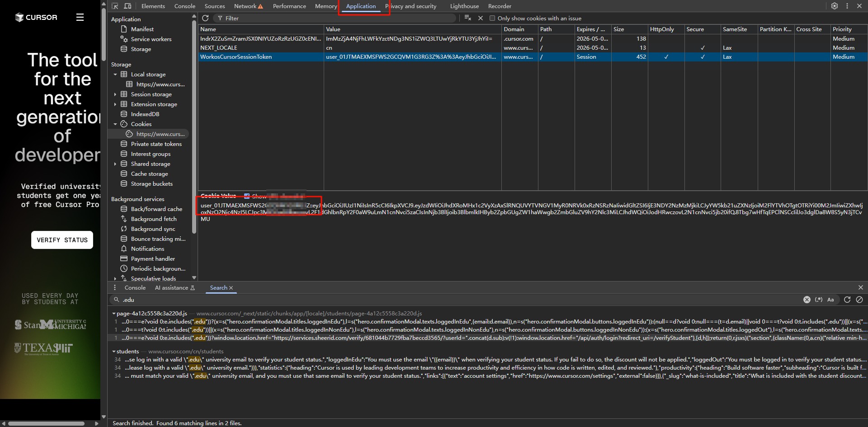This screenshot has width=868, height=427.
Task: Click the VERIFY STATUS button
Action: tap(62, 240)
